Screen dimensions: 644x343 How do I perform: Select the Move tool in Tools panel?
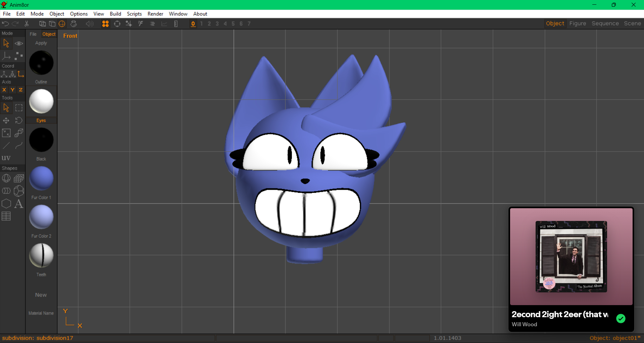(x=6, y=120)
